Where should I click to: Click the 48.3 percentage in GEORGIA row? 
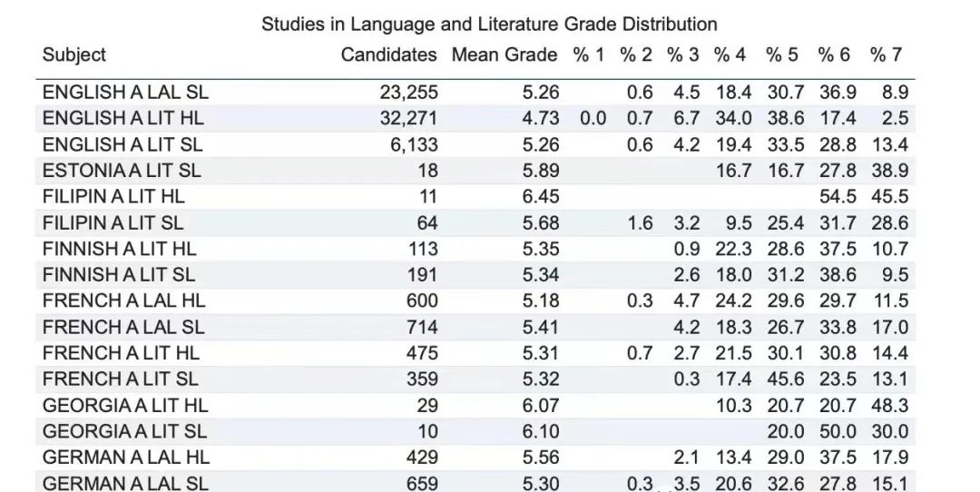click(x=890, y=406)
